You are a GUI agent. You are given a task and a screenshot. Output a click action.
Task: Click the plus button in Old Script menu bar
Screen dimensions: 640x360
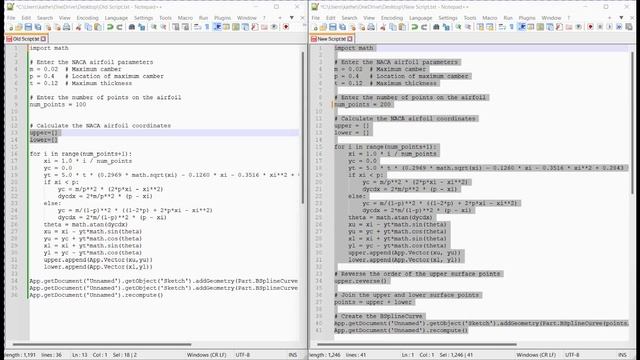click(x=280, y=18)
